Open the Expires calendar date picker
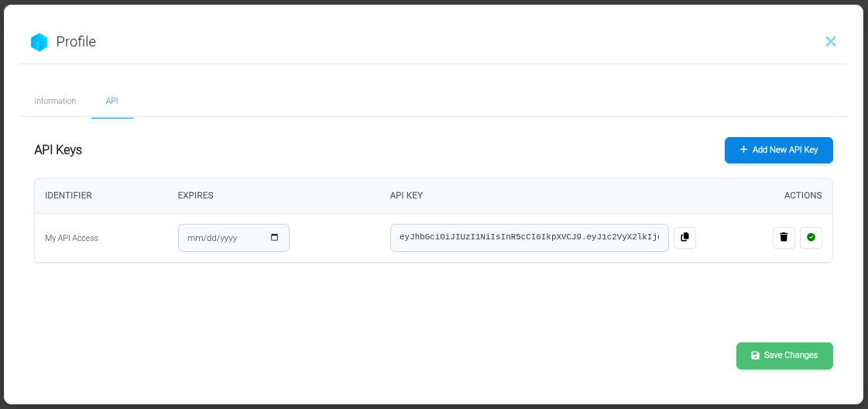Viewport: 868px width, 409px height. click(x=275, y=238)
